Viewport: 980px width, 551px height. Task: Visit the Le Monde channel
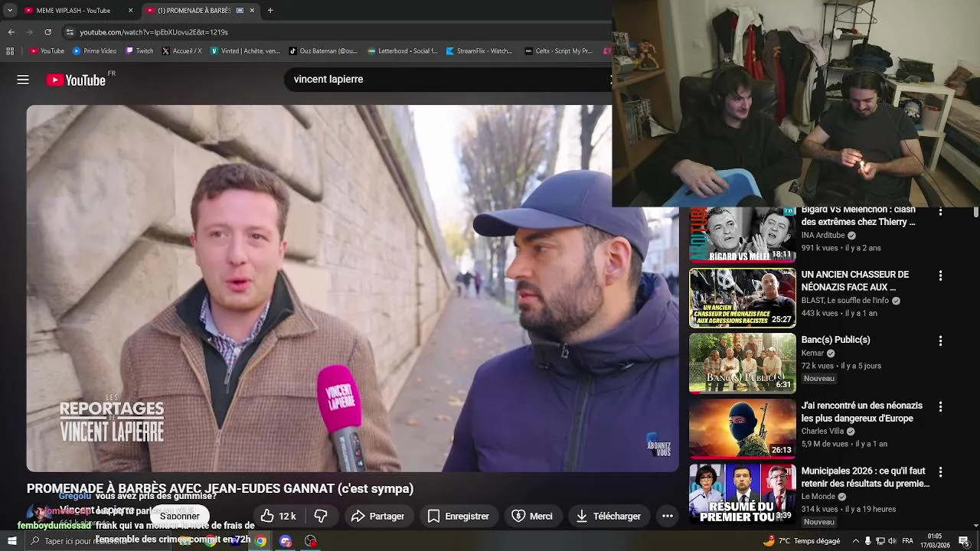818,497
